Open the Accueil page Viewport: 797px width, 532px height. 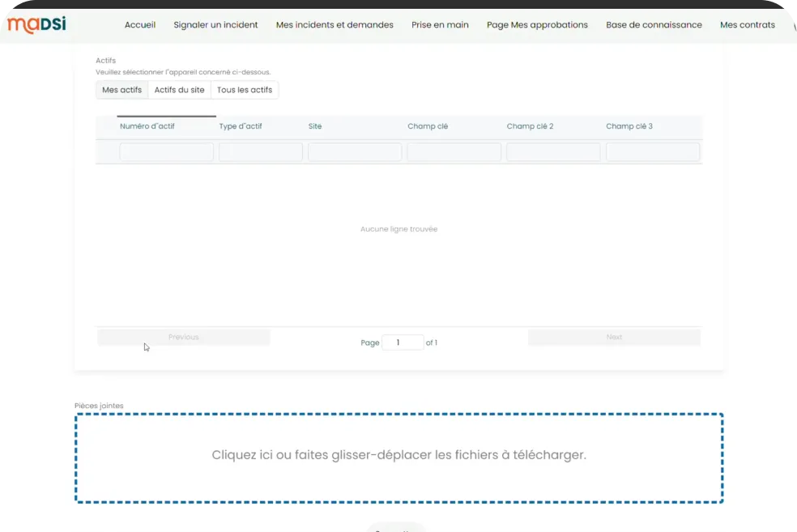[140, 25]
